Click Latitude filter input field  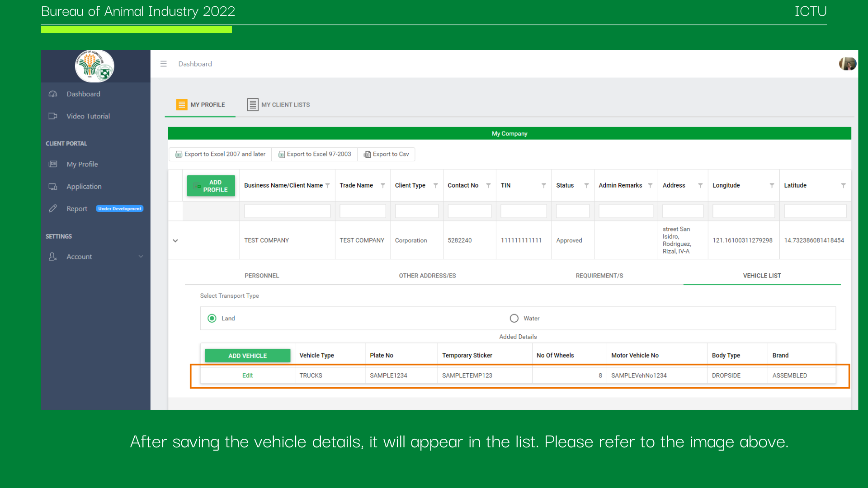[815, 211]
